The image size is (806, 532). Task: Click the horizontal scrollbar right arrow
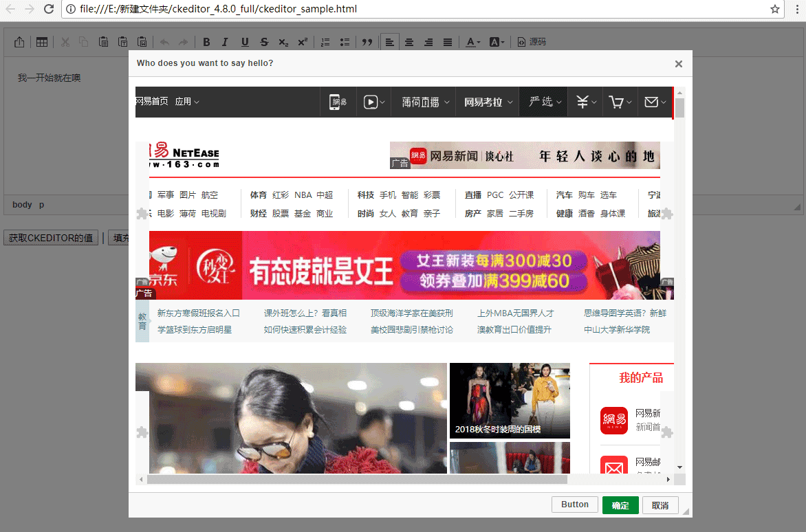[668, 480]
